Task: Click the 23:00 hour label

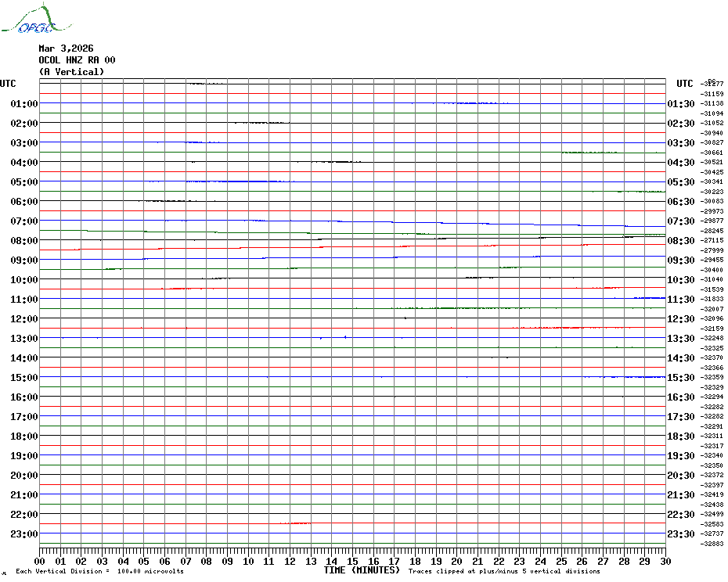Action: (24, 533)
